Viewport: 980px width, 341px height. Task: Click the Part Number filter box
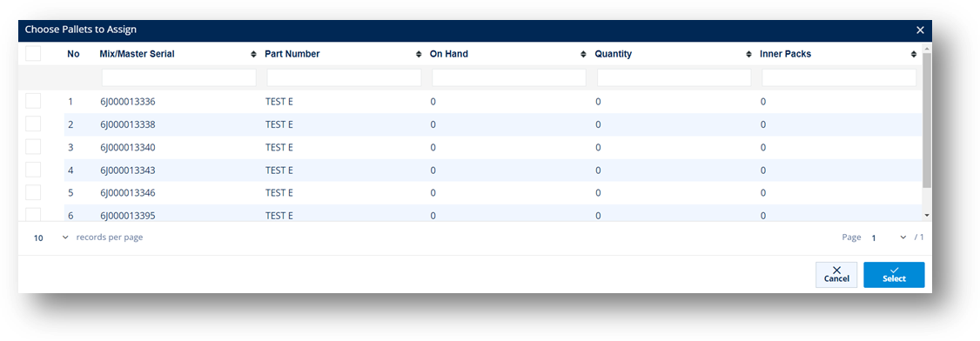[x=344, y=77]
